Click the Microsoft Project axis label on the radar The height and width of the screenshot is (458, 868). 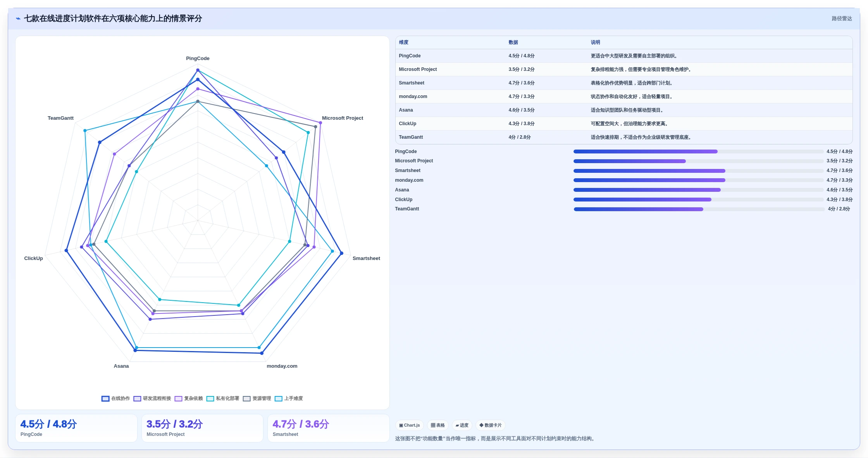click(343, 118)
